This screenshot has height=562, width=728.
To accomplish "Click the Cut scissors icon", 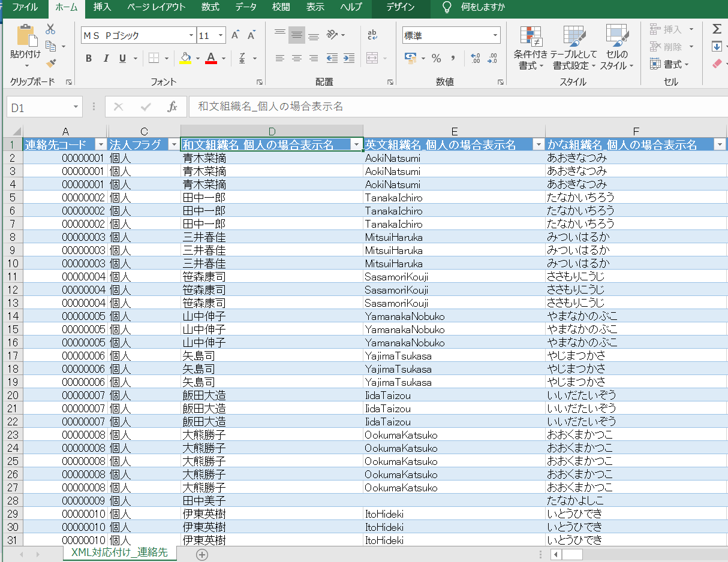I will click(x=50, y=29).
